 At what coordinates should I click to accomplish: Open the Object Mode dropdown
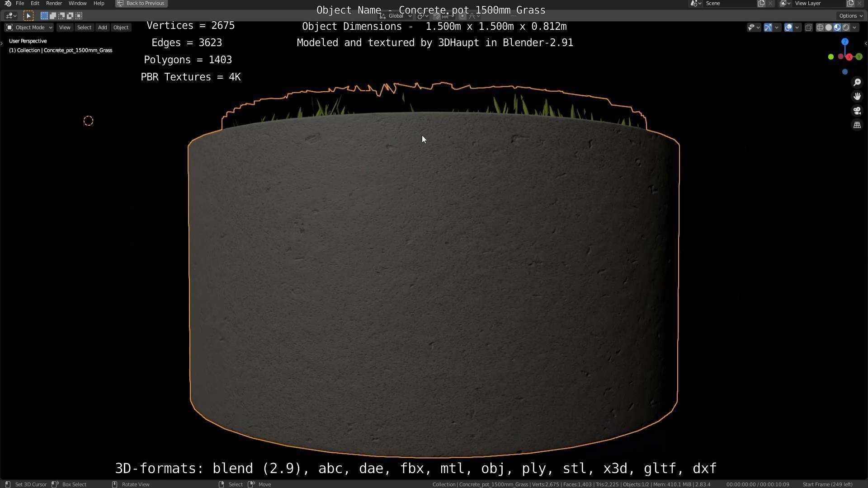[29, 28]
